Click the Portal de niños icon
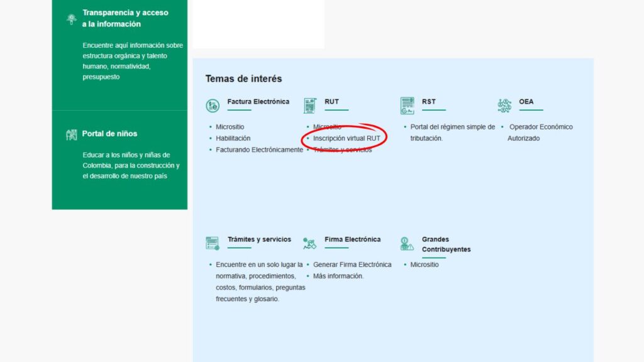644x362 pixels. [71, 134]
